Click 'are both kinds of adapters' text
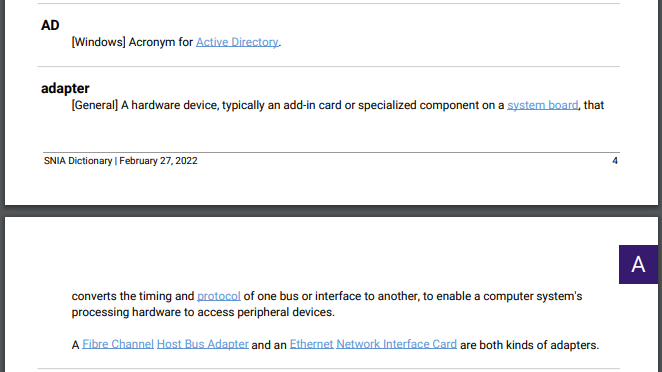The height and width of the screenshot is (372, 662). (x=529, y=345)
